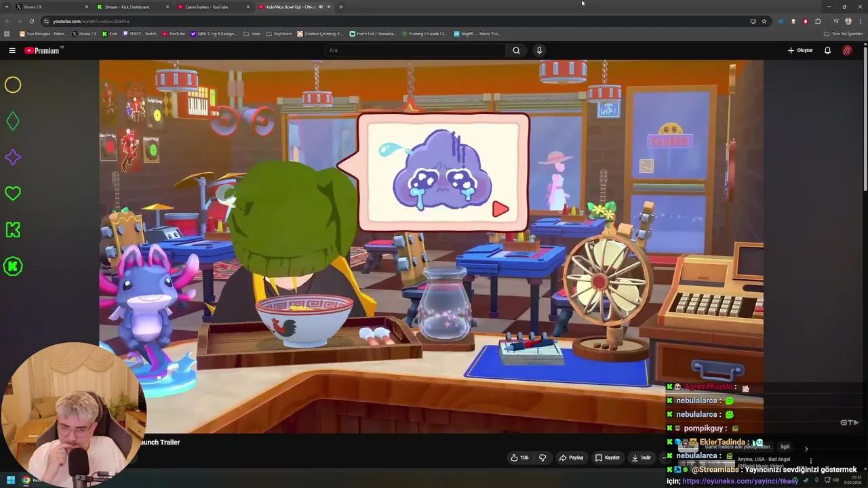Click the green diamond overlay icon
Image resolution: width=868 pixels, height=488 pixels.
[13, 121]
